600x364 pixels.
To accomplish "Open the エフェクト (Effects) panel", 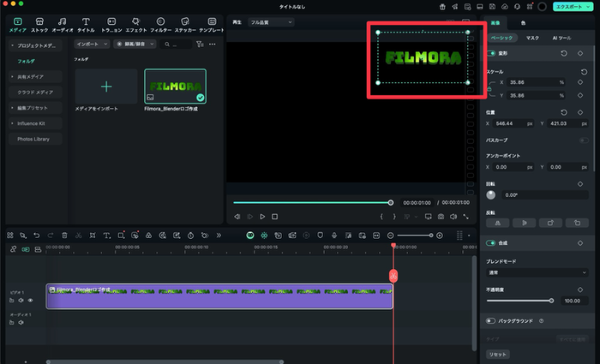I will coord(136,24).
